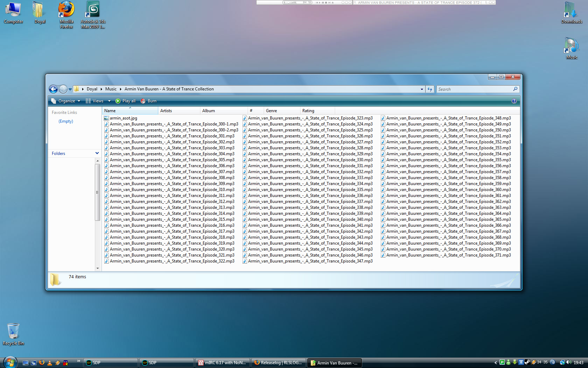Image resolution: width=588 pixels, height=368 pixels.
Task: Click the Search input field
Action: coord(474,89)
